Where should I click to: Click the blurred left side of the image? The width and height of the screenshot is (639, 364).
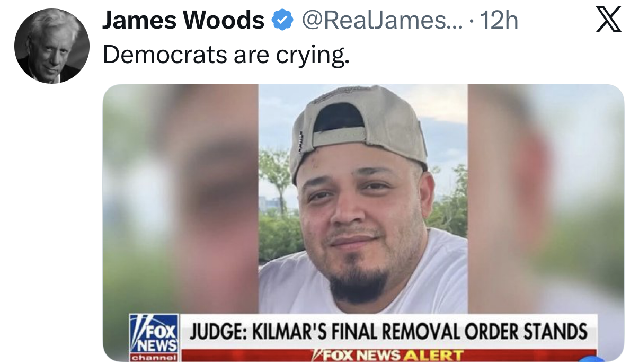pyautogui.click(x=180, y=199)
